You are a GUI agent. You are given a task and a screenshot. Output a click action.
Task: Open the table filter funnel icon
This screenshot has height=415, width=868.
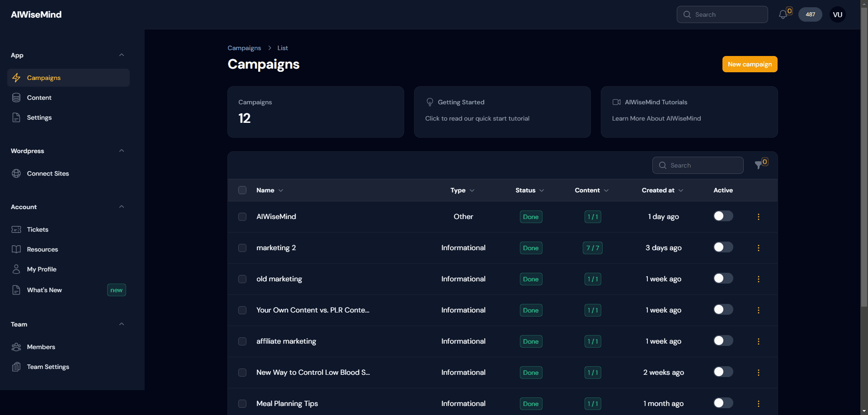(x=759, y=165)
